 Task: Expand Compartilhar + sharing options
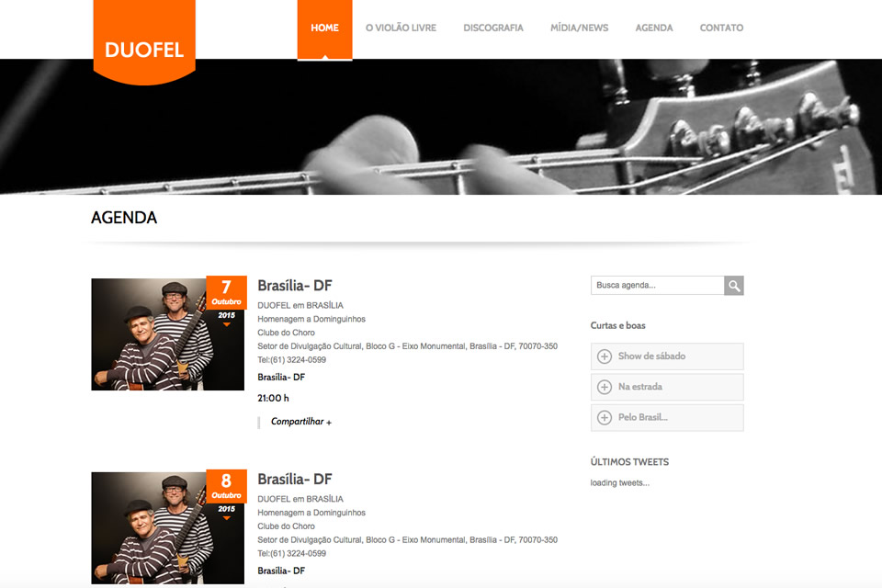[301, 422]
